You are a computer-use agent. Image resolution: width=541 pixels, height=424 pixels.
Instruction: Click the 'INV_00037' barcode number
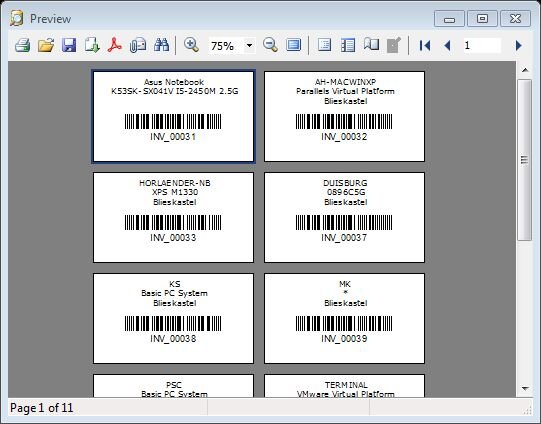click(344, 238)
